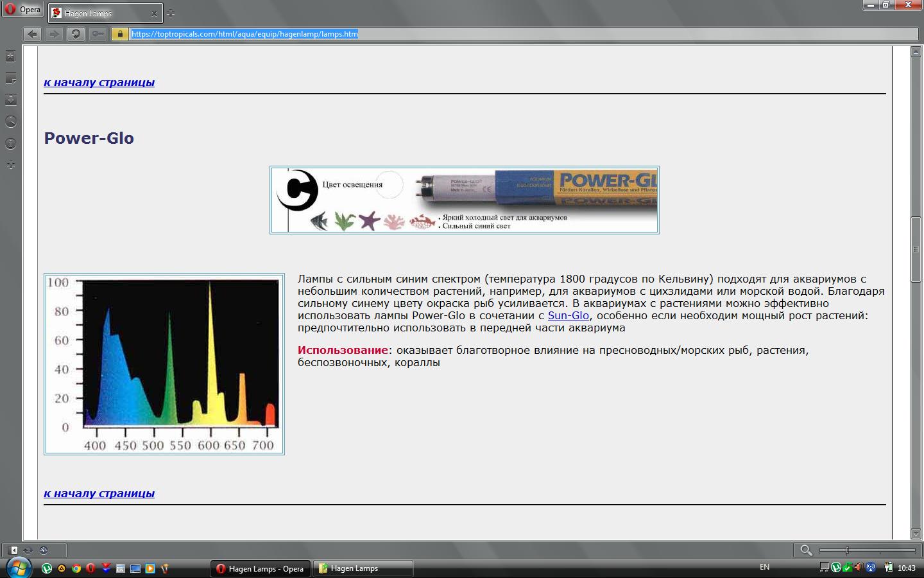
Task: Open the Opera main menu
Action: tap(22, 10)
